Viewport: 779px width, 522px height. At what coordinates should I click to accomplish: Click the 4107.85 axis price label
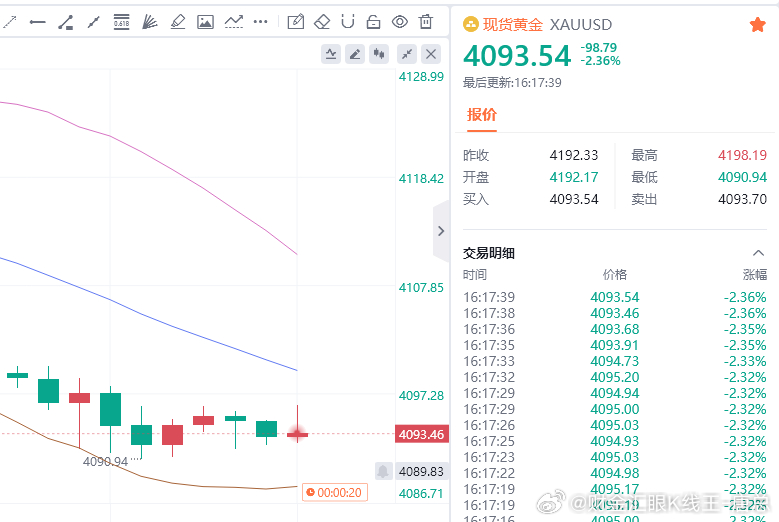point(421,288)
